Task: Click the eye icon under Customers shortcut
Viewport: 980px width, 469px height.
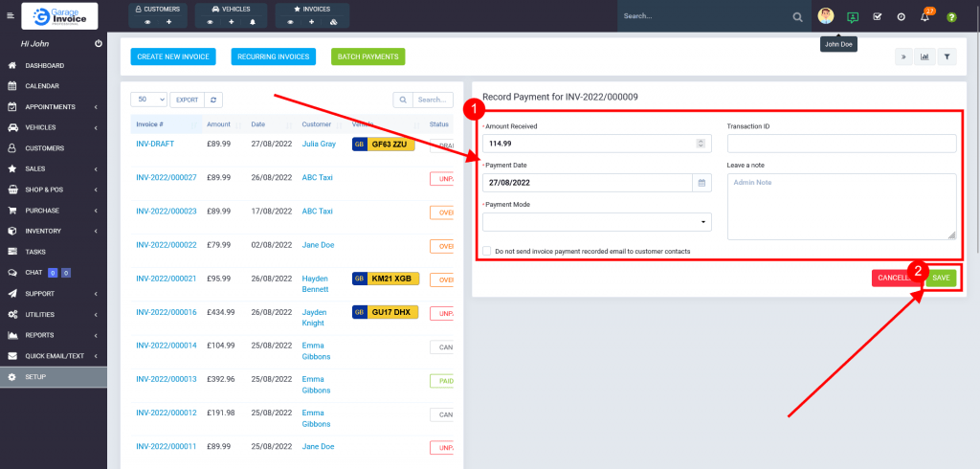Action: (x=146, y=21)
